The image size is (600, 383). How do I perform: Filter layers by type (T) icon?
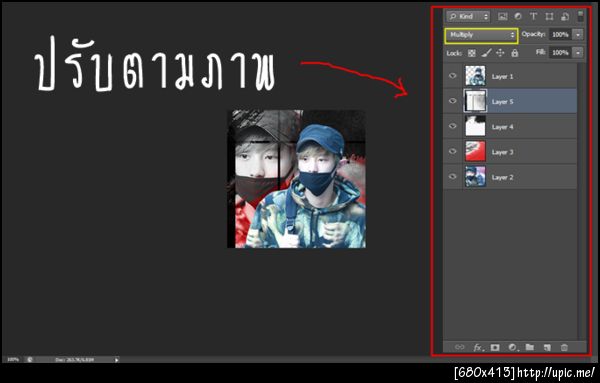(x=533, y=16)
